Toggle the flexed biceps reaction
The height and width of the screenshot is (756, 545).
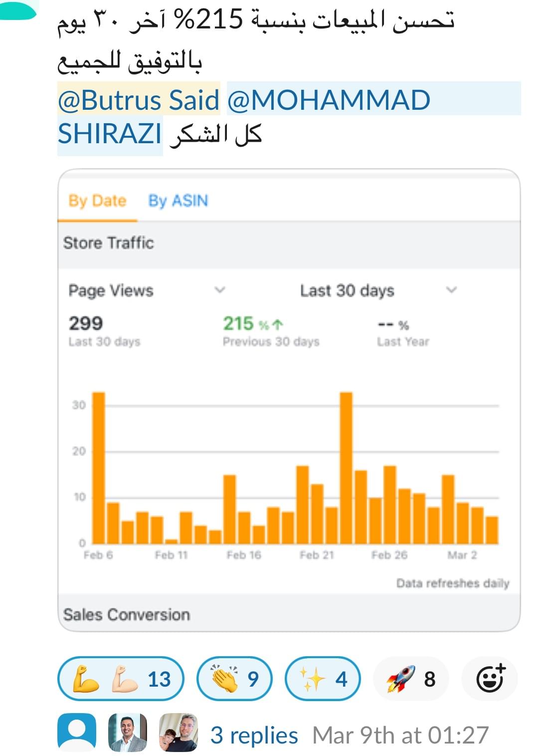(x=121, y=679)
